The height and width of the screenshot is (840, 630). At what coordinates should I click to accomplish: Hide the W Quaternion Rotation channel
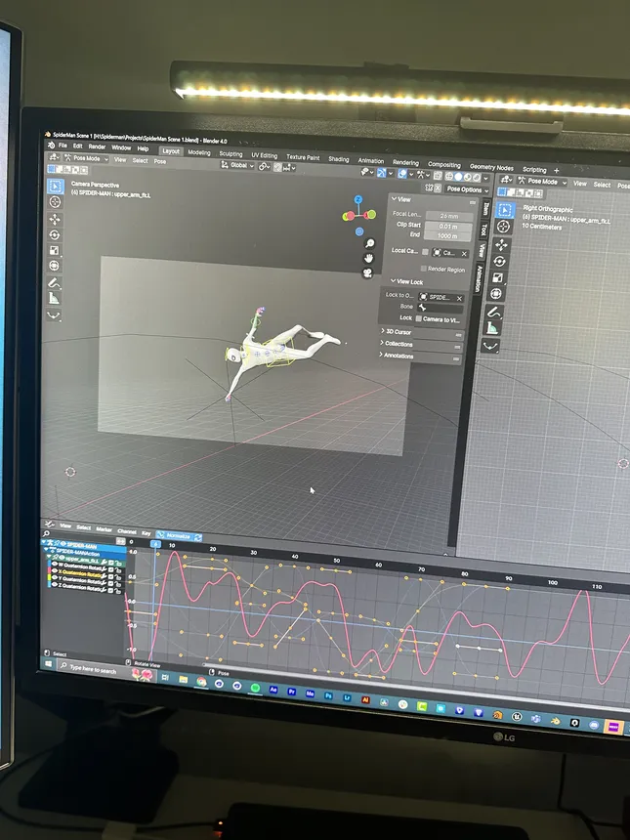[55, 564]
